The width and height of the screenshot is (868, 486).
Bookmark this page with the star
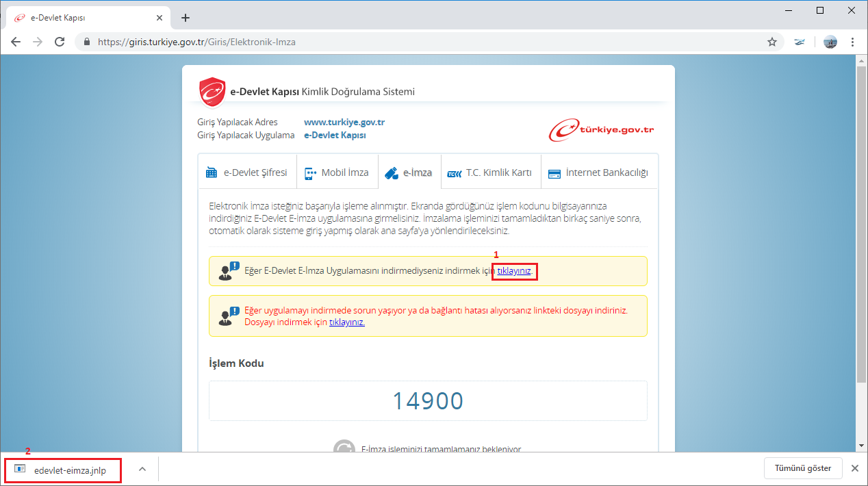(x=772, y=42)
